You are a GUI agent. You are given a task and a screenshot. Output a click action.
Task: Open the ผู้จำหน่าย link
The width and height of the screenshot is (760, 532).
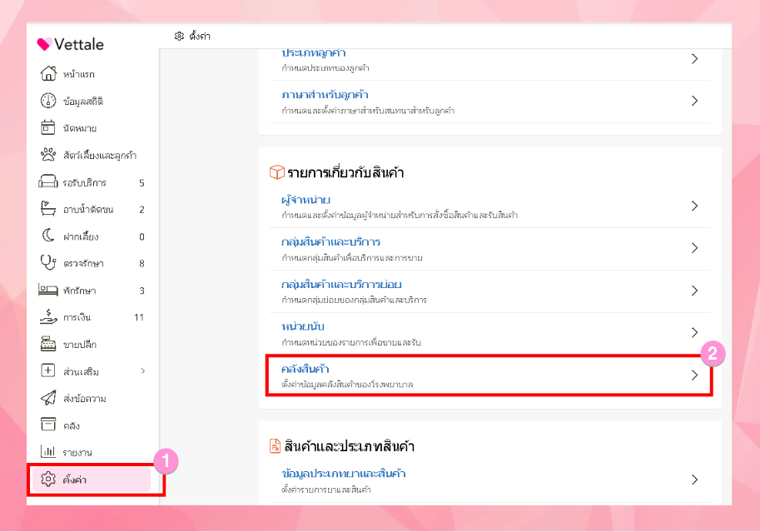pyautogui.click(x=305, y=199)
